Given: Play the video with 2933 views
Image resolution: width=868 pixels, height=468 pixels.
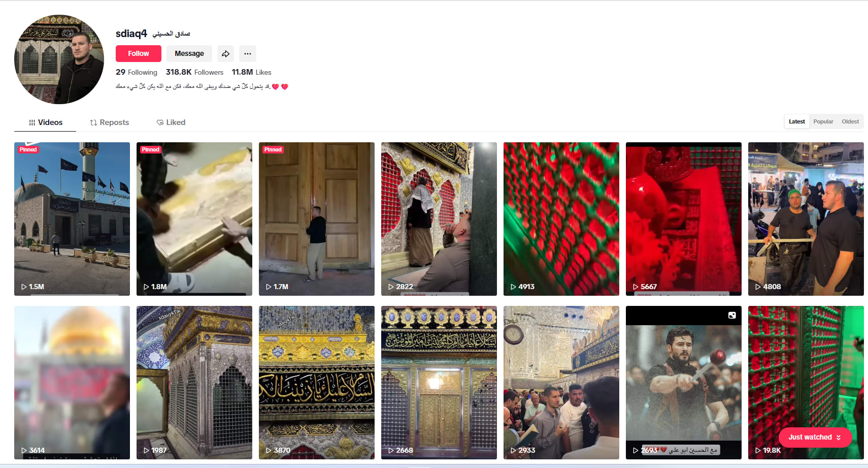Looking at the screenshot, I should click(x=561, y=382).
